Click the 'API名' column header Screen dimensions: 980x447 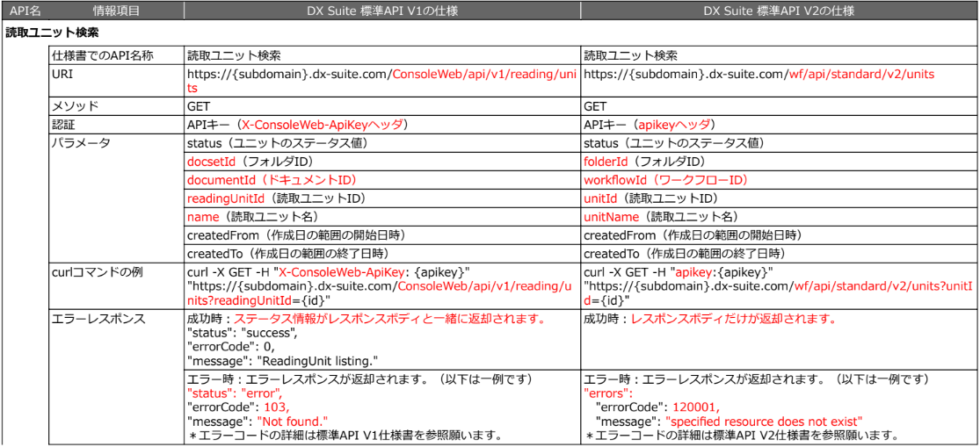(25, 11)
